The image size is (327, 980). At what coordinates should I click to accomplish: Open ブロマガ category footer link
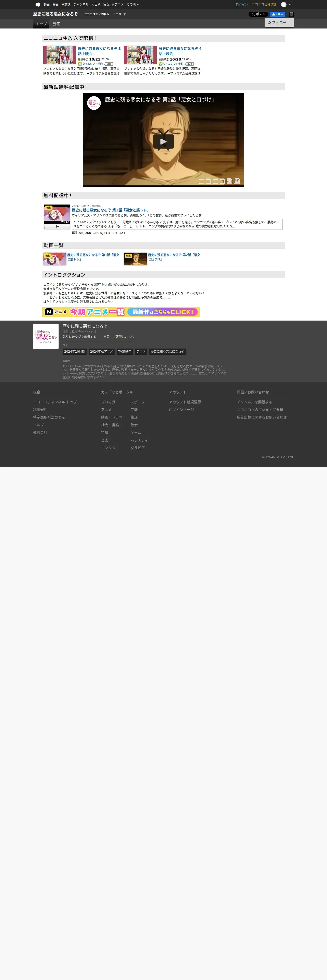108,402
